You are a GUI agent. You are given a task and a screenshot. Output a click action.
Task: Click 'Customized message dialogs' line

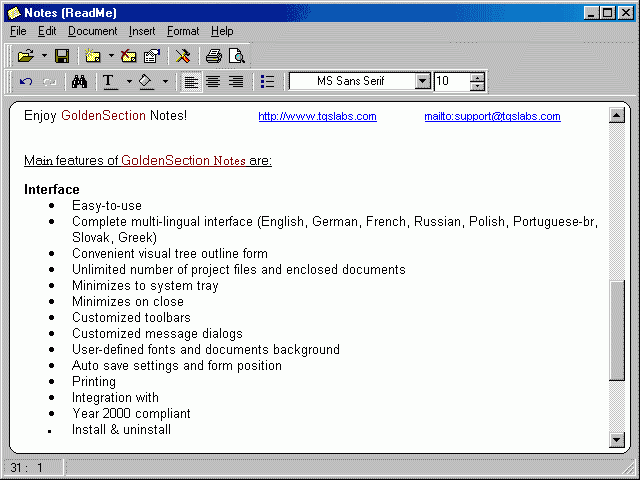tap(157, 333)
